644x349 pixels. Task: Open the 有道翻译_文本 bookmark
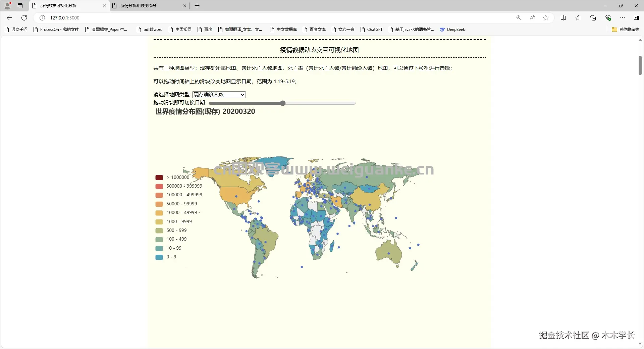240,30
